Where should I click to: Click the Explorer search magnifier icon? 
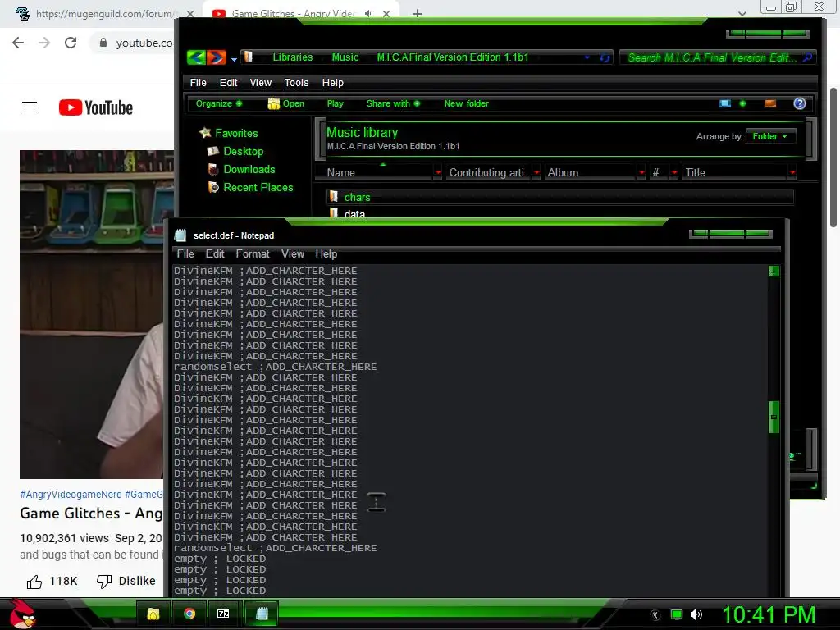808,57
